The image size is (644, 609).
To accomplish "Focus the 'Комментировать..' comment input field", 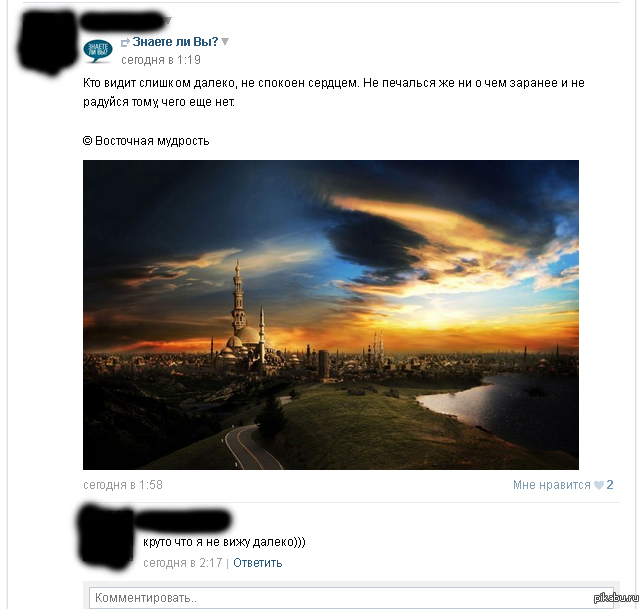I will click(351, 597).
